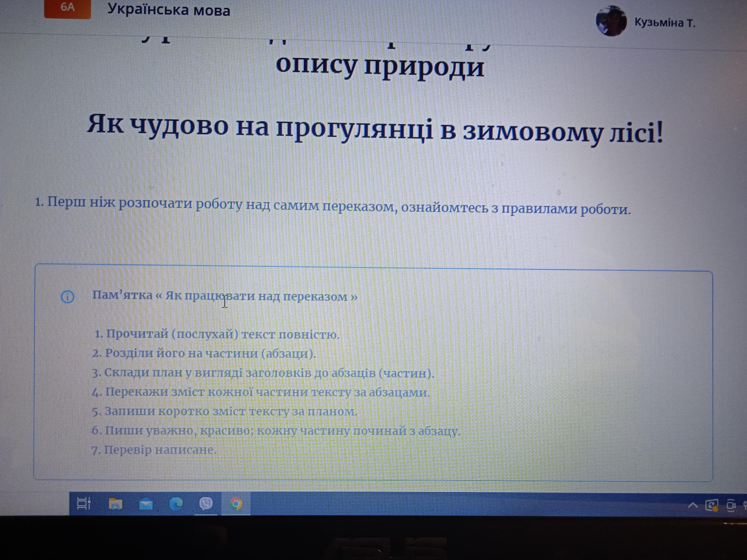Viewport: 747px width, 560px height.
Task: Open the Українська мова subject header
Action: pyautogui.click(x=168, y=10)
